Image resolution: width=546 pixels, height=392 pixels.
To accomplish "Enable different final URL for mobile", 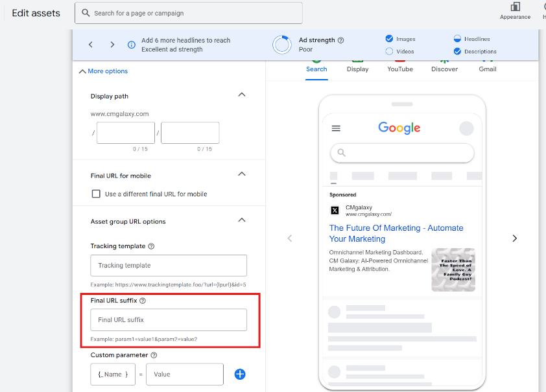I will click(x=96, y=194).
